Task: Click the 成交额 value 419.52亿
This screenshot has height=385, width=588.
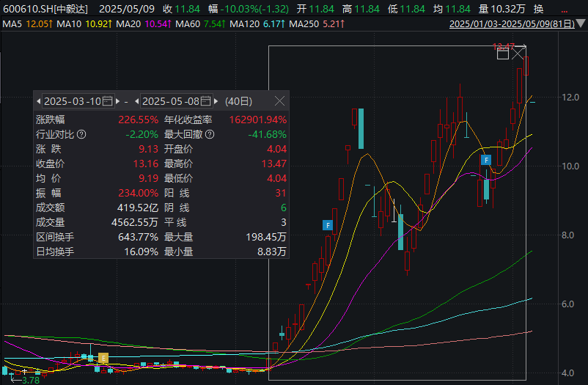Action: (138, 208)
